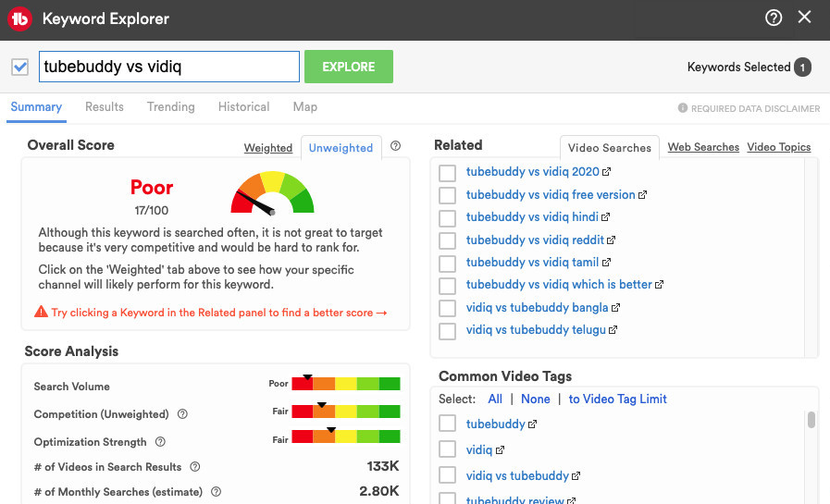
Task: Click the green EXPLORE button
Action: click(349, 67)
